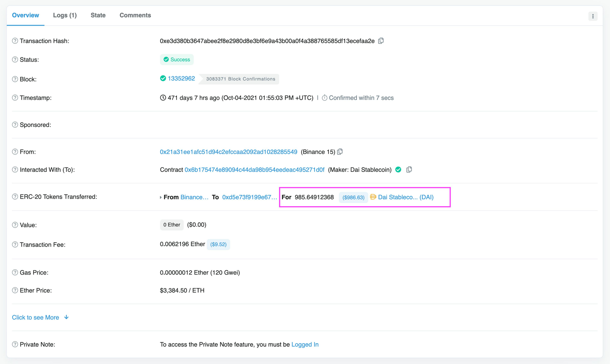Click the green check beside block number

163,78
